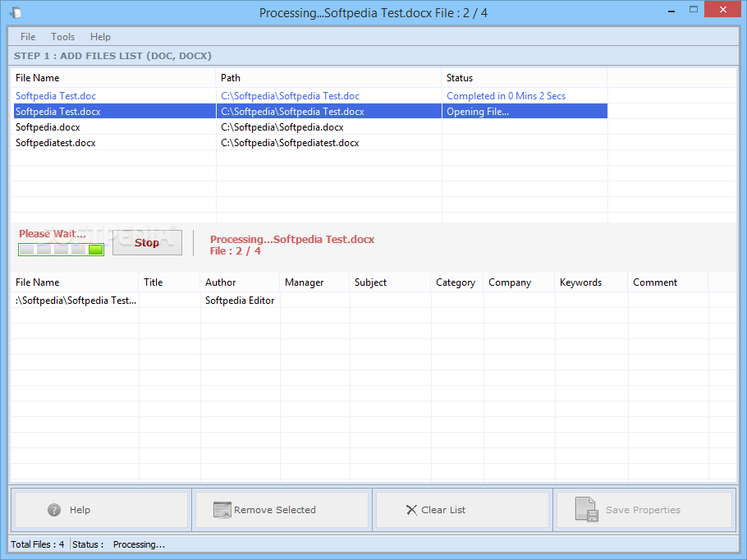Click the Remove Selected button label
Viewport: 747px width, 560px height.
tap(275, 510)
